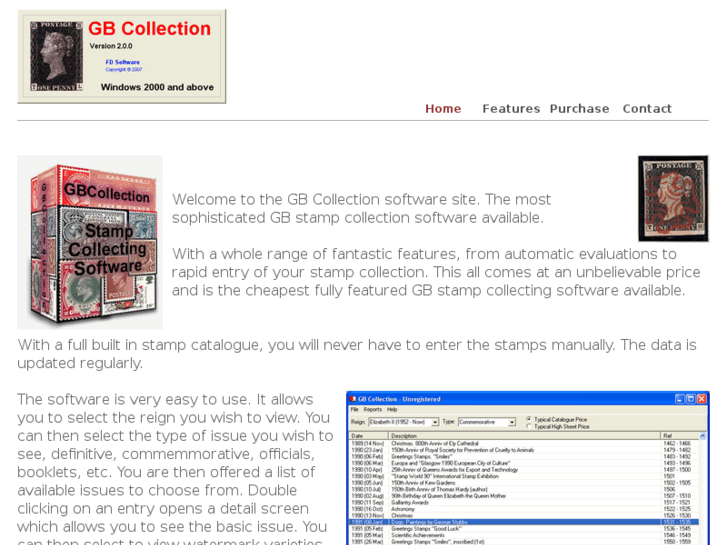
Task: Select the Typical High Street Price radio button
Action: (x=529, y=426)
